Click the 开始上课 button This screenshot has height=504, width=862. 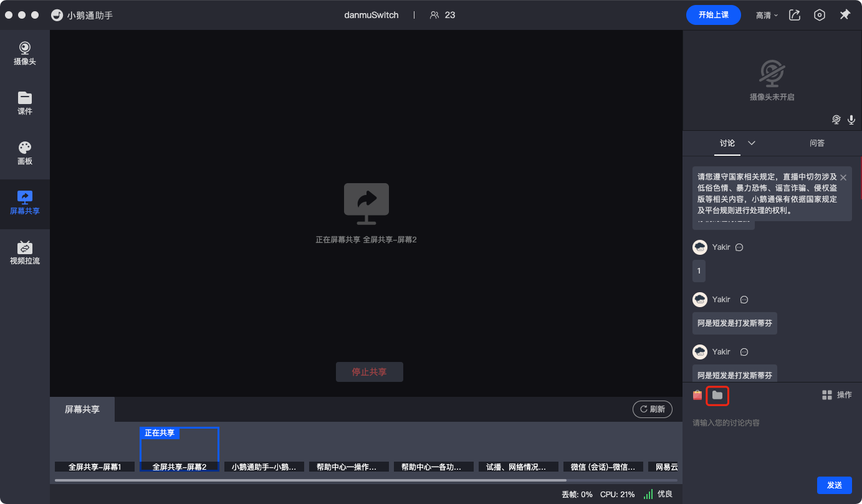click(x=713, y=15)
